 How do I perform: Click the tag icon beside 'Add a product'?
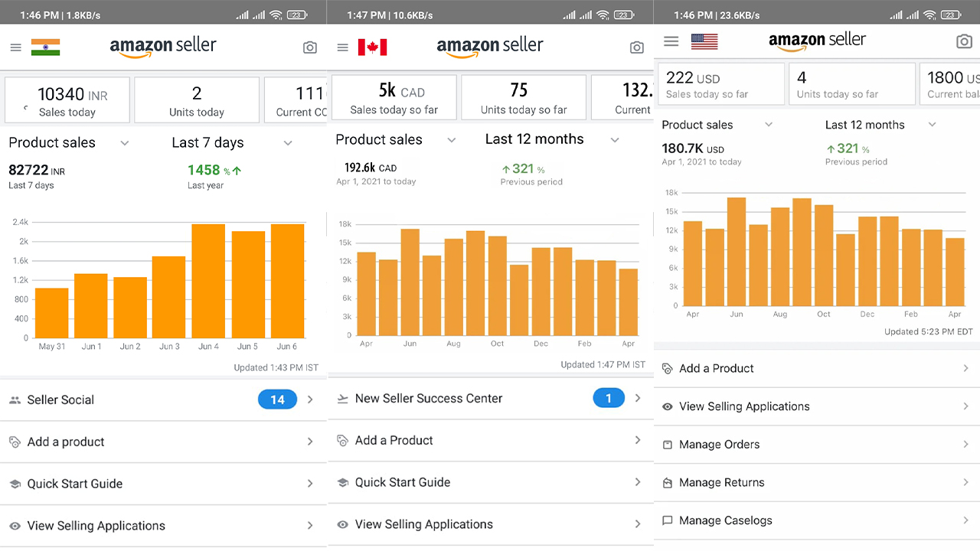coord(15,442)
